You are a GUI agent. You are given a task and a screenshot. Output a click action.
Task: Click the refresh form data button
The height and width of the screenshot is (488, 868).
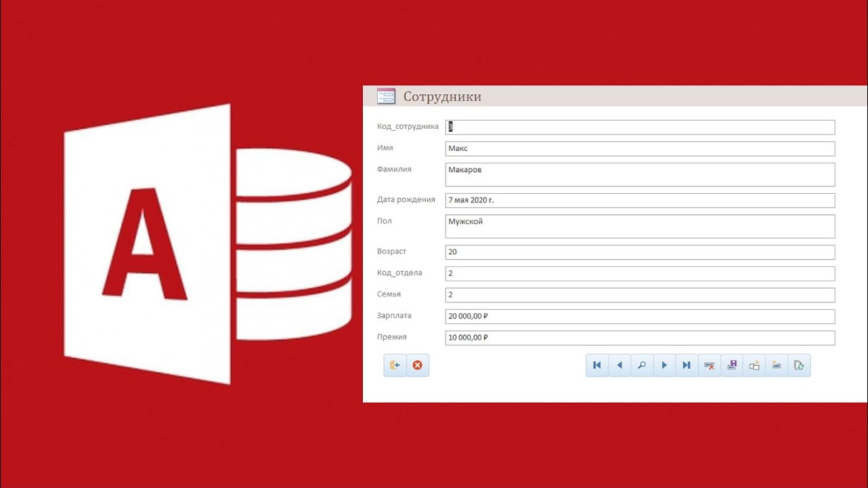(x=799, y=365)
